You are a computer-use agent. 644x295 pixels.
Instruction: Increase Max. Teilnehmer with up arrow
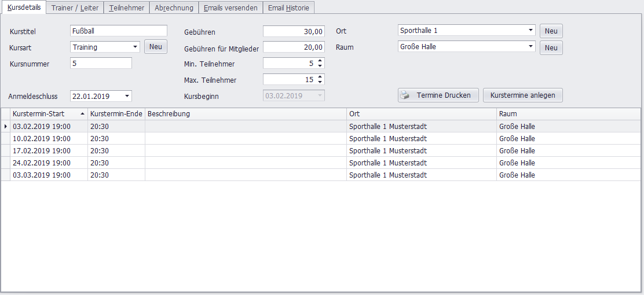[x=320, y=77]
